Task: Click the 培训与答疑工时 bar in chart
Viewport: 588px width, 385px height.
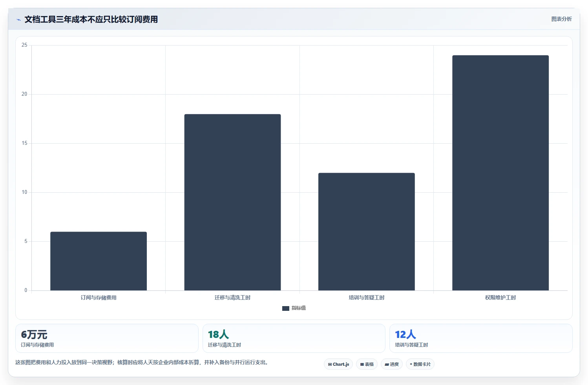Action: pos(367,232)
